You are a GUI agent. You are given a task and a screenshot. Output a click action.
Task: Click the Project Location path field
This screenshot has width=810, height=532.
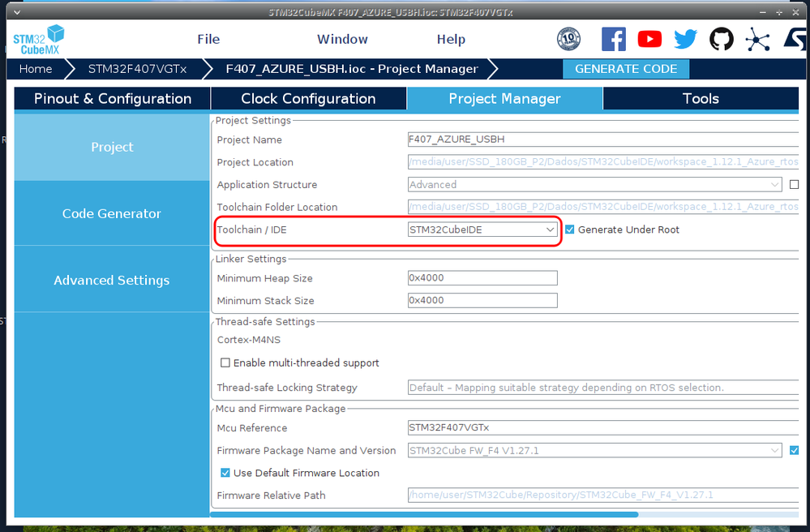coord(603,161)
